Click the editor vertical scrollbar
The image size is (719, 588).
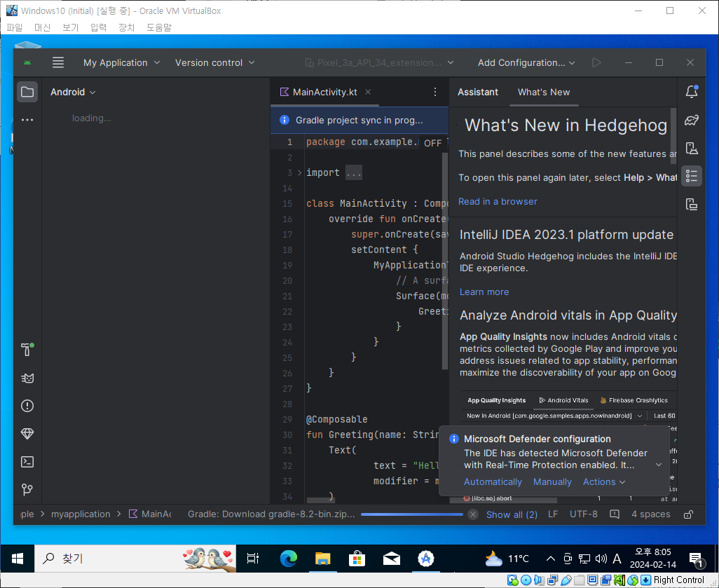pos(444,261)
